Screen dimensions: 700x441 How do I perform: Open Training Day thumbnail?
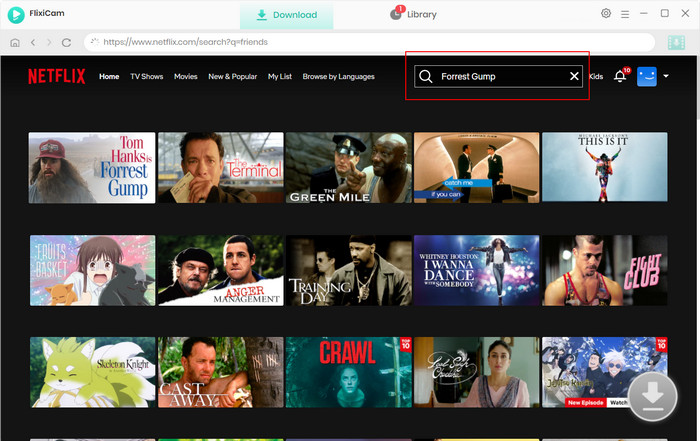349,270
